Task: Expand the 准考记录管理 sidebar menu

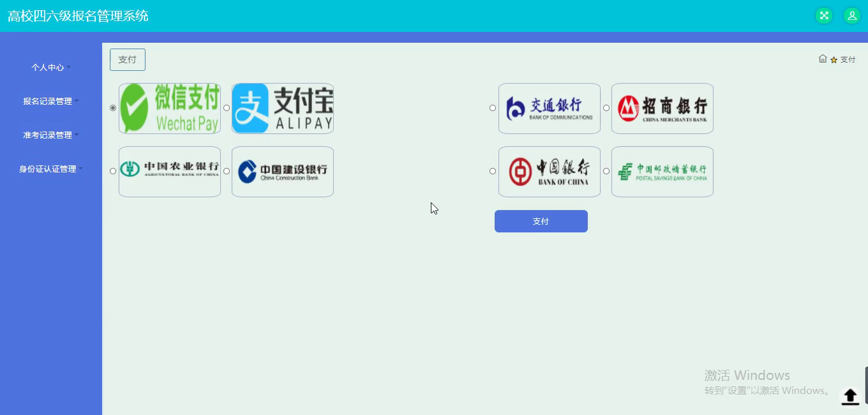Action: click(x=51, y=135)
